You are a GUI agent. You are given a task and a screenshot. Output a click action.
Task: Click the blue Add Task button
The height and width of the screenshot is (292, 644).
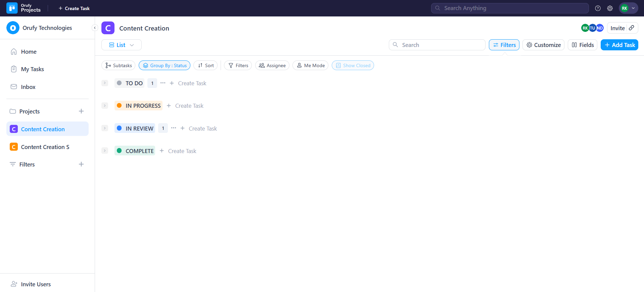click(x=619, y=45)
